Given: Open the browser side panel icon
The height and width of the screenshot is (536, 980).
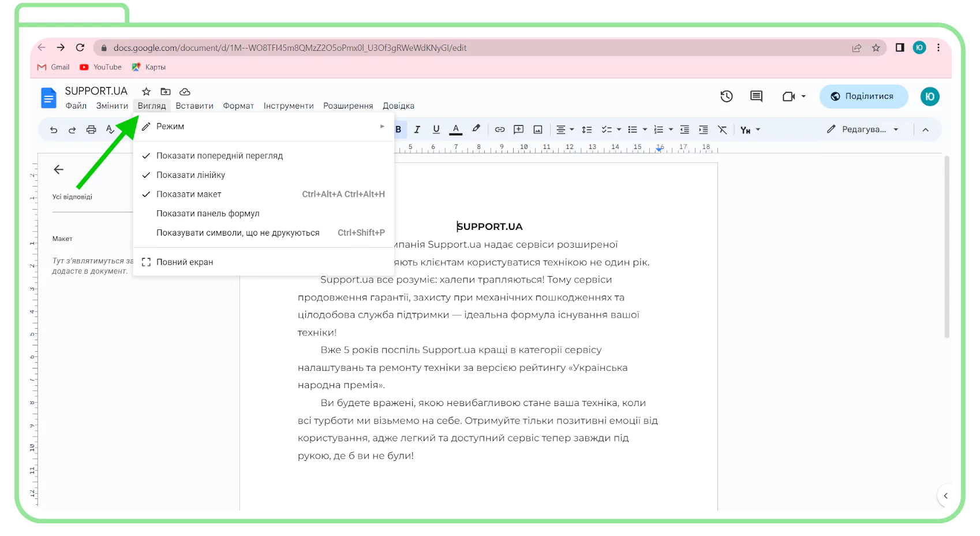Looking at the screenshot, I should click(900, 47).
